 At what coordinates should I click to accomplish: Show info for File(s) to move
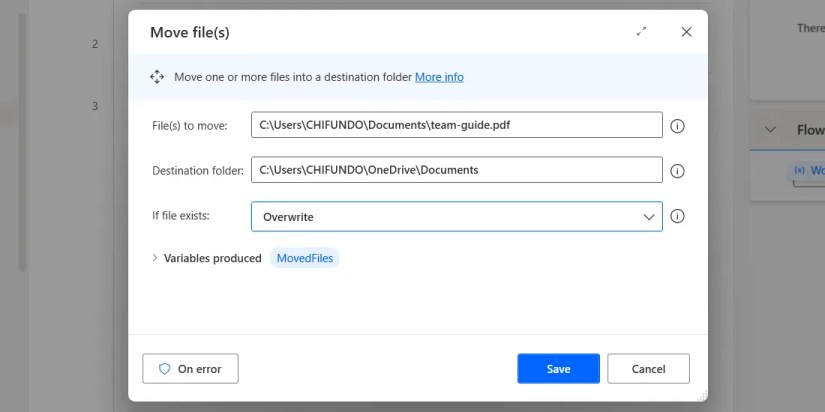677,126
